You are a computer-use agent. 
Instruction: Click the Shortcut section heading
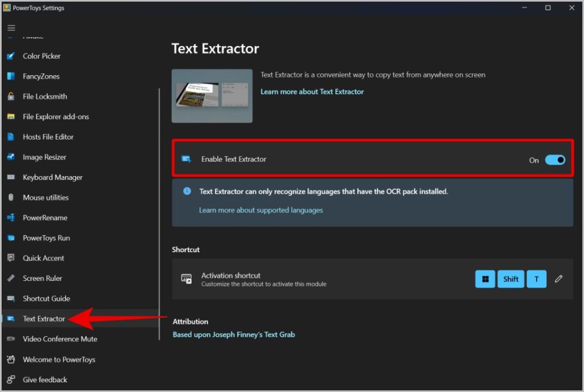coord(186,250)
